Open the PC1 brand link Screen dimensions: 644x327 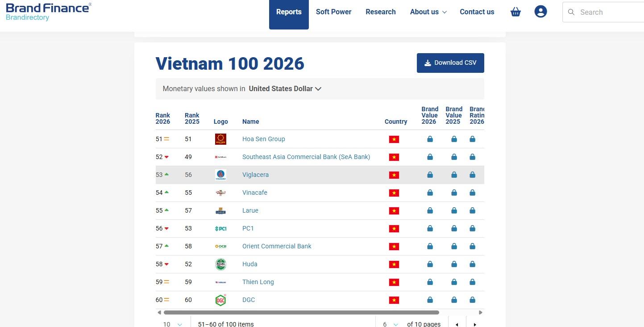click(248, 228)
